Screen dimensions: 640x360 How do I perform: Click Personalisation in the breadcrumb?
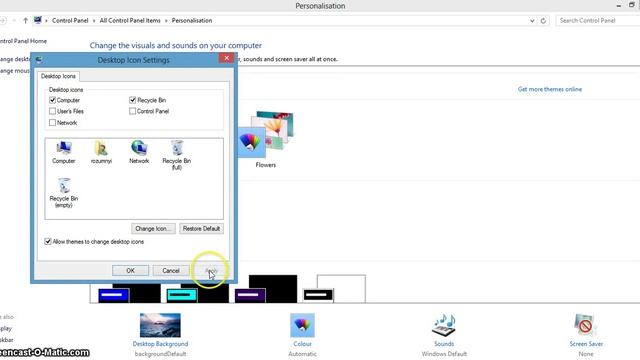[192, 20]
